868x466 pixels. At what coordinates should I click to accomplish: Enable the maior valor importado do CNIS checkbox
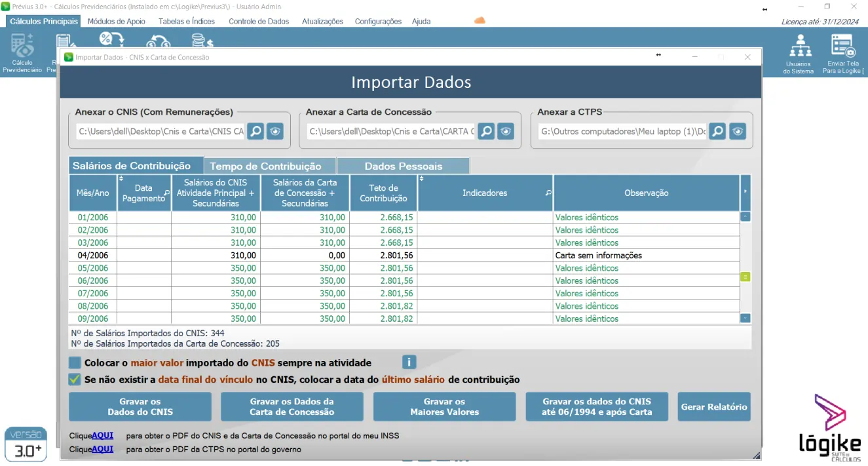(x=75, y=363)
